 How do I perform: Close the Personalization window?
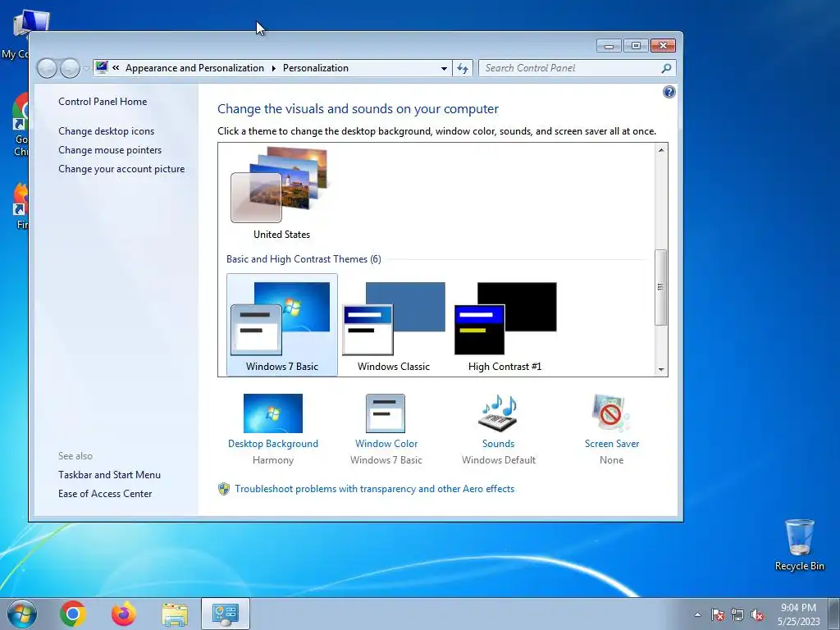coord(663,46)
